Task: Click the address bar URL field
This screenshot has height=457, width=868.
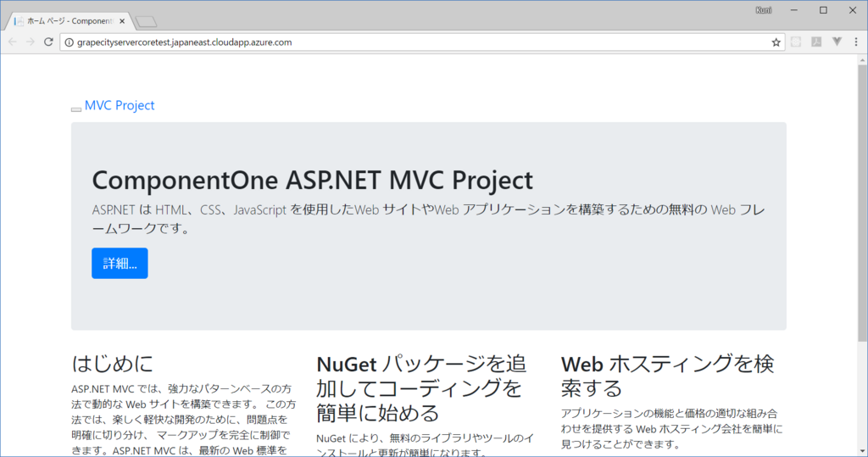Action: point(422,42)
